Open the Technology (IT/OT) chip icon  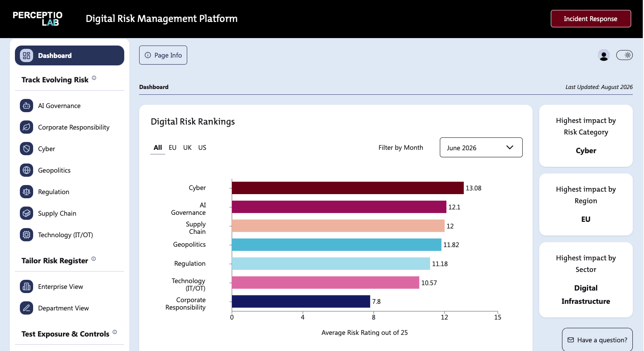27,235
